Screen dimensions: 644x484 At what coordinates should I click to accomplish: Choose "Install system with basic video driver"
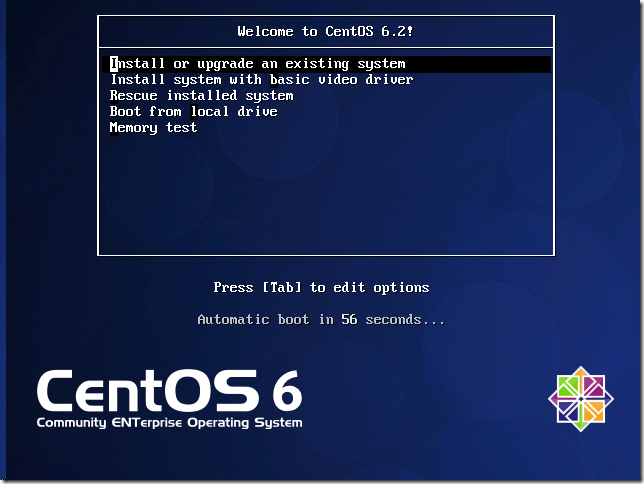[x=262, y=79]
